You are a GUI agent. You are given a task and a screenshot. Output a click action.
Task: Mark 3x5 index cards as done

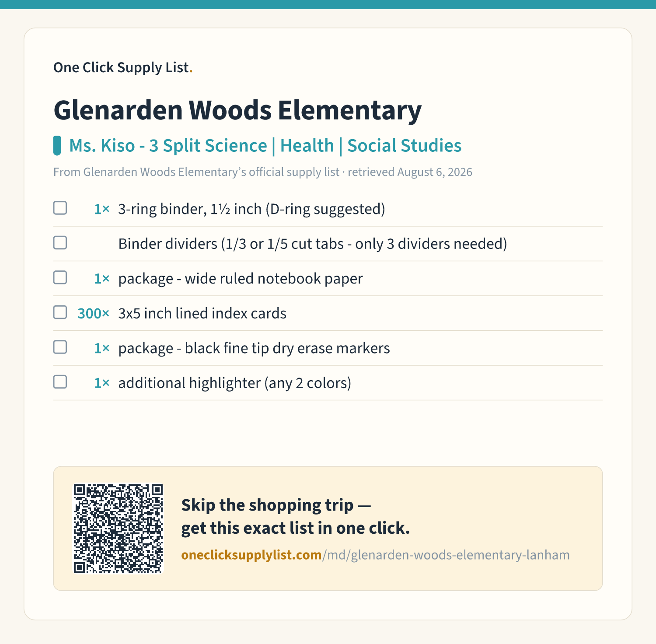60,312
